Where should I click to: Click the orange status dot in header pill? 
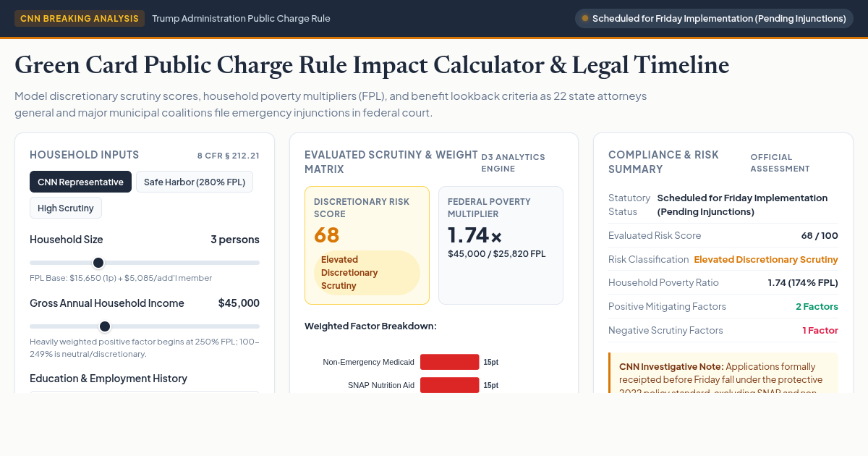pos(585,18)
